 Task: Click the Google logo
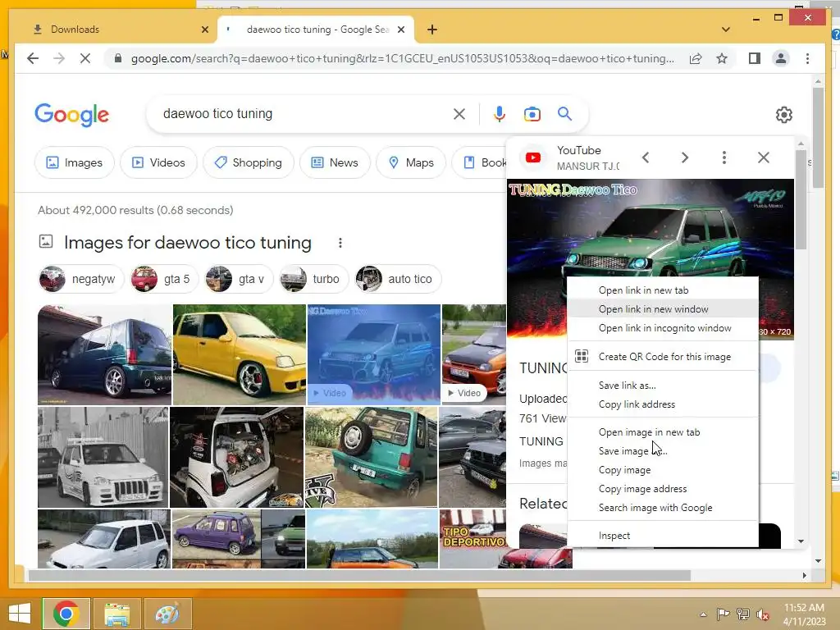pos(72,115)
